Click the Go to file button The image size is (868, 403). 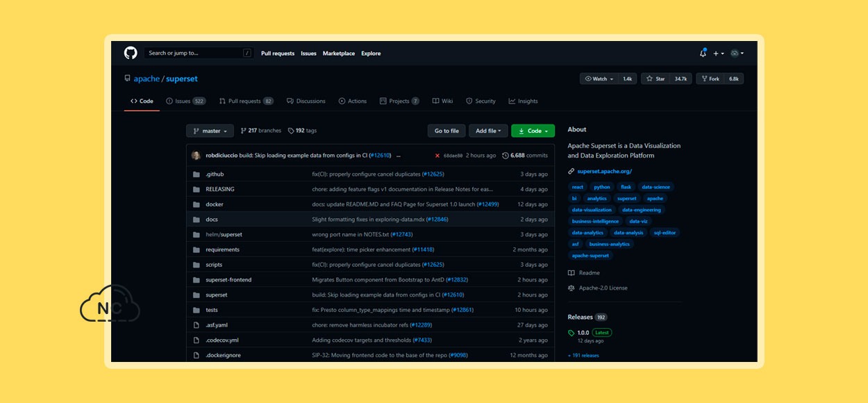446,131
